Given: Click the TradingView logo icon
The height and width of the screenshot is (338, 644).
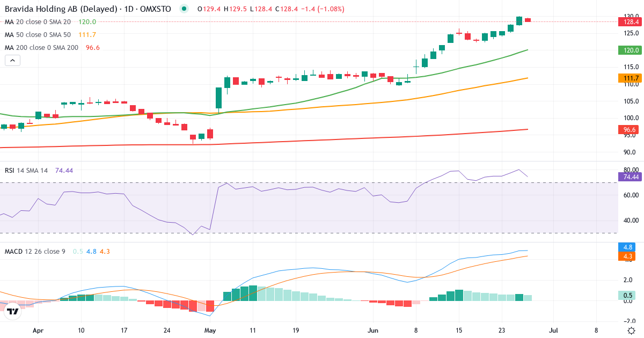Looking at the screenshot, I should (13, 311).
